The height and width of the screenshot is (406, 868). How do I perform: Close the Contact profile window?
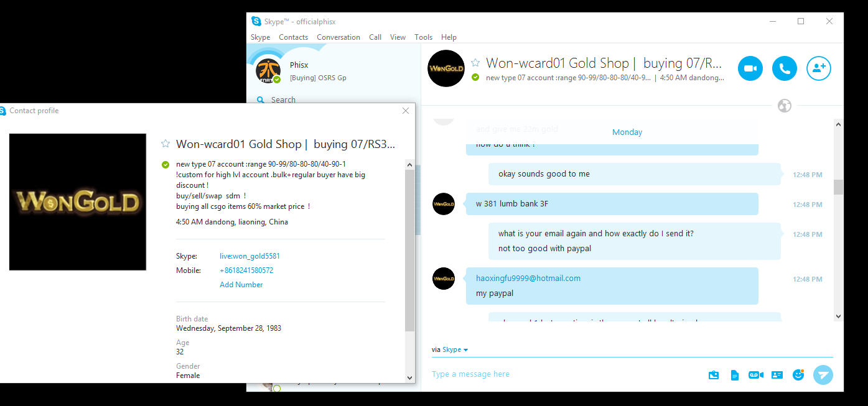(x=406, y=111)
